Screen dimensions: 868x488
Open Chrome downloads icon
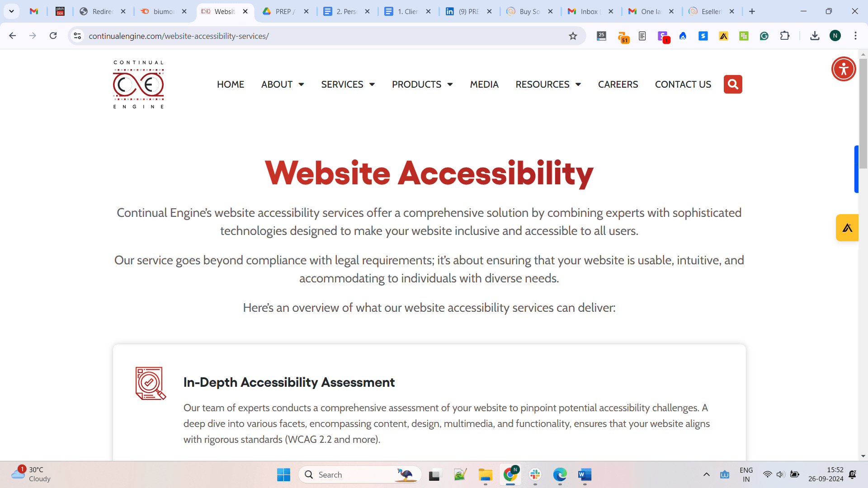click(815, 36)
